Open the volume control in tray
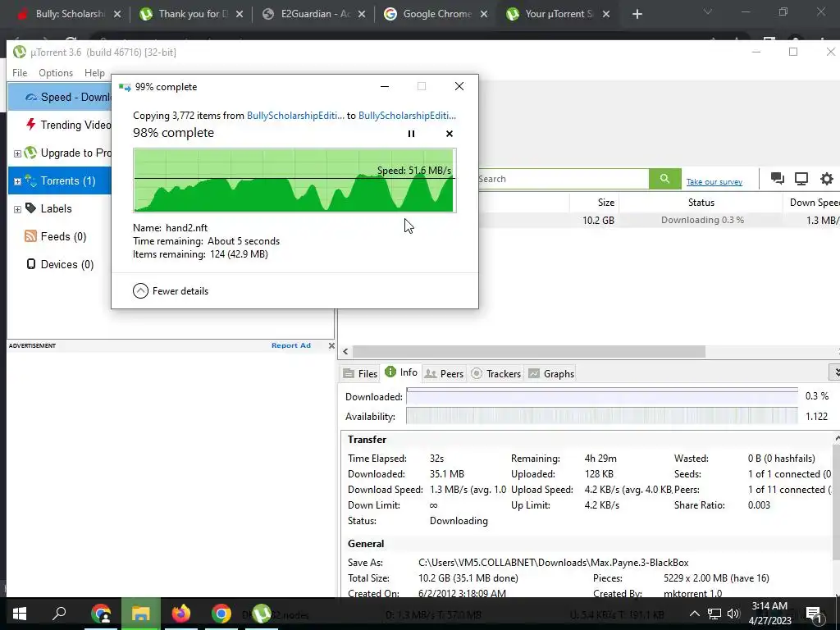Screen dimensions: 840x630 734,614
